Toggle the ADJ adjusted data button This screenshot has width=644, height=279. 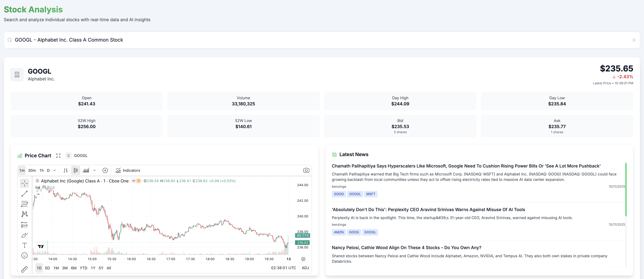(x=305, y=268)
